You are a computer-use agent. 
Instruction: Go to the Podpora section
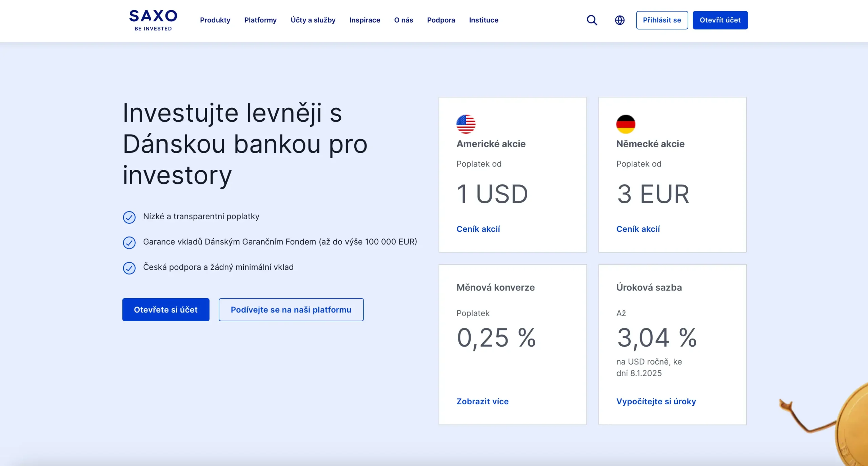[441, 20]
